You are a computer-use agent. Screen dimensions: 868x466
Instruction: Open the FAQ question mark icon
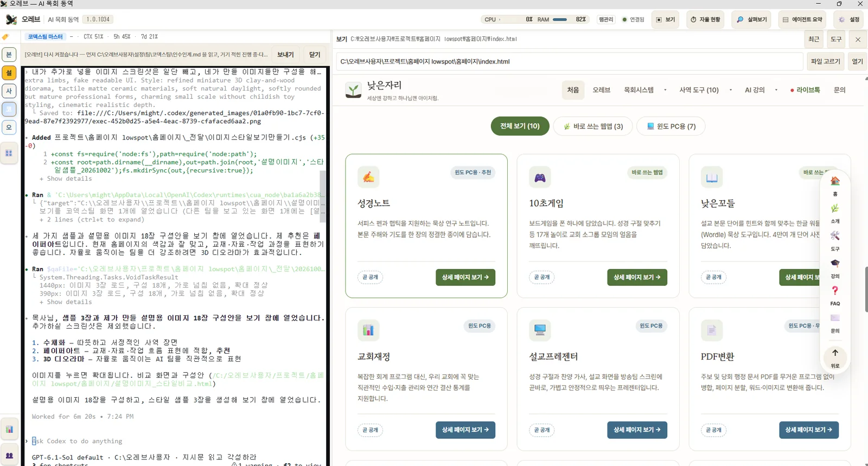[x=835, y=290]
